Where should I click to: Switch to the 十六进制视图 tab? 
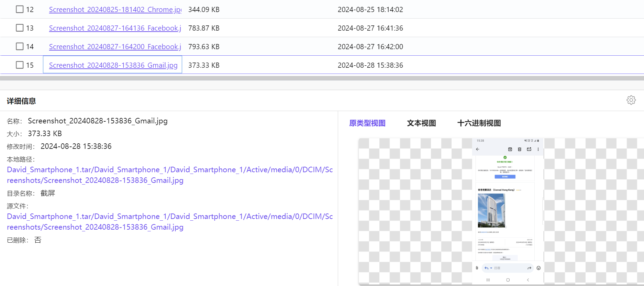pyautogui.click(x=479, y=123)
